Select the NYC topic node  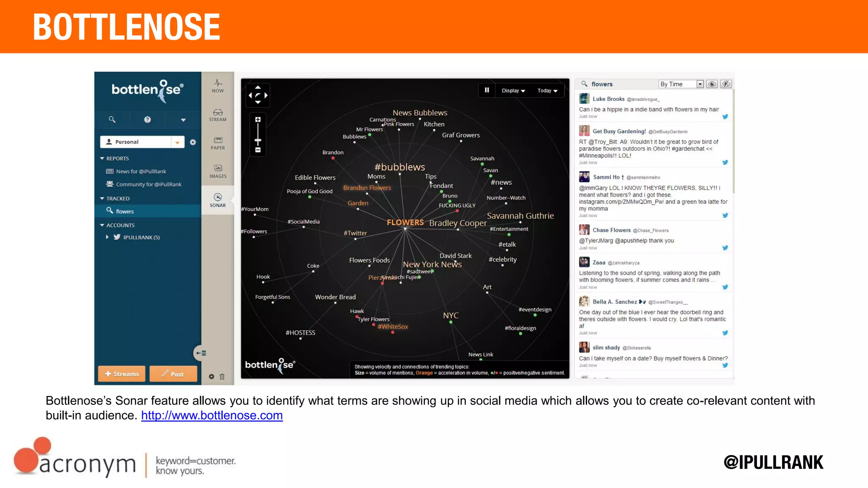point(451,315)
